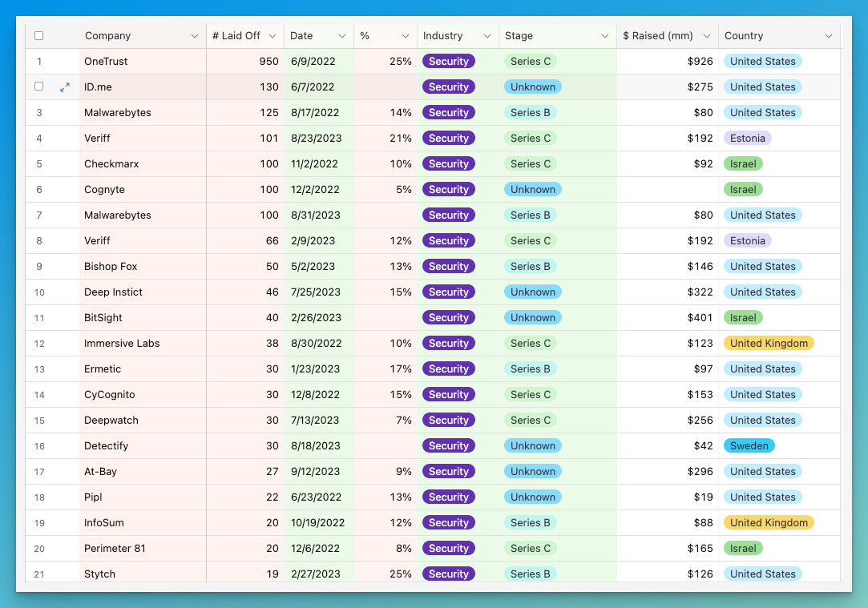Expand the ID.me record with the arrows icon
Viewport: 868px width, 608px height.
(65, 87)
